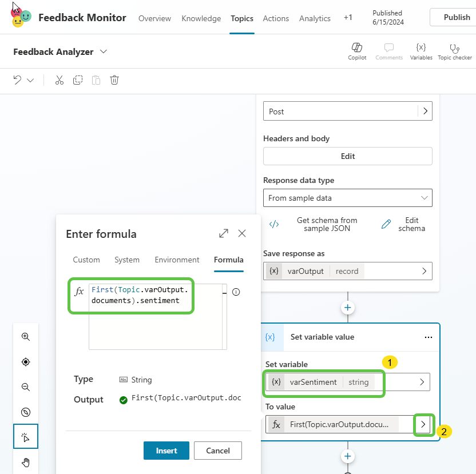Image resolution: width=476 pixels, height=474 pixels.
Task: Click the Undo arrow icon
Action: tap(18, 80)
